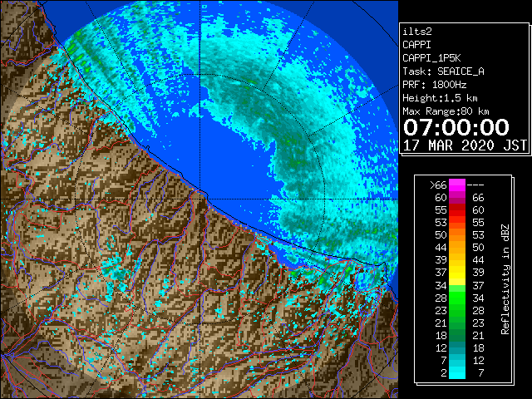Viewport: 532px width, 399px height.
Task: Click the 'Reflectivity in dBZ' axis label
Action: click(x=505, y=279)
